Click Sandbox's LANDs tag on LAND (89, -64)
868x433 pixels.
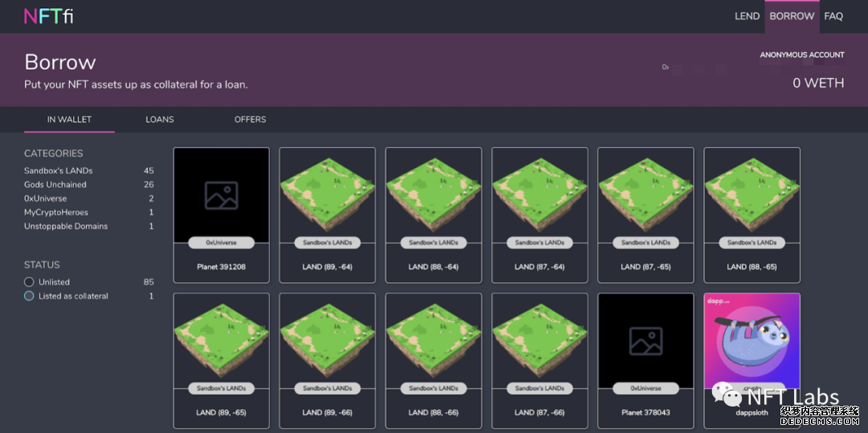pos(327,243)
